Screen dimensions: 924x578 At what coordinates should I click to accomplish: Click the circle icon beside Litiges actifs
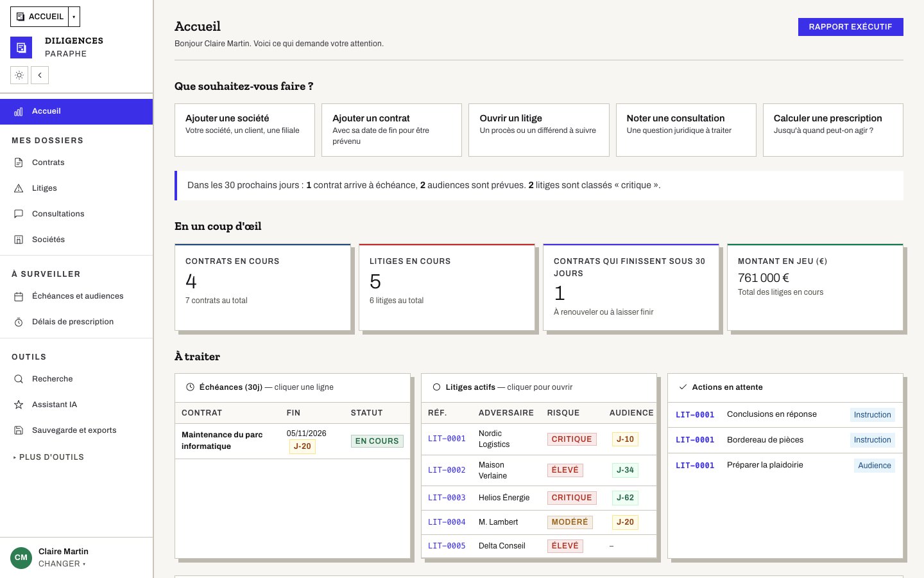pos(436,387)
